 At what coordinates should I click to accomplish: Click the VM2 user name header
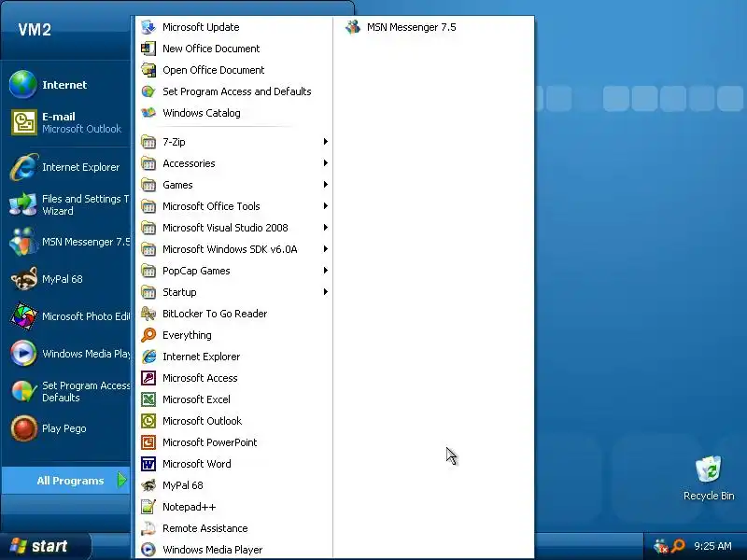[x=35, y=30]
